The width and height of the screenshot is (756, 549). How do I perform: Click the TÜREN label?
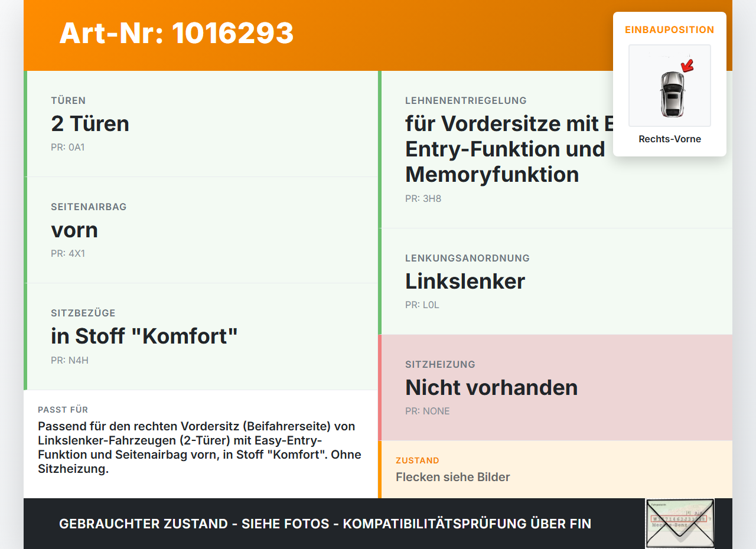[x=69, y=100]
